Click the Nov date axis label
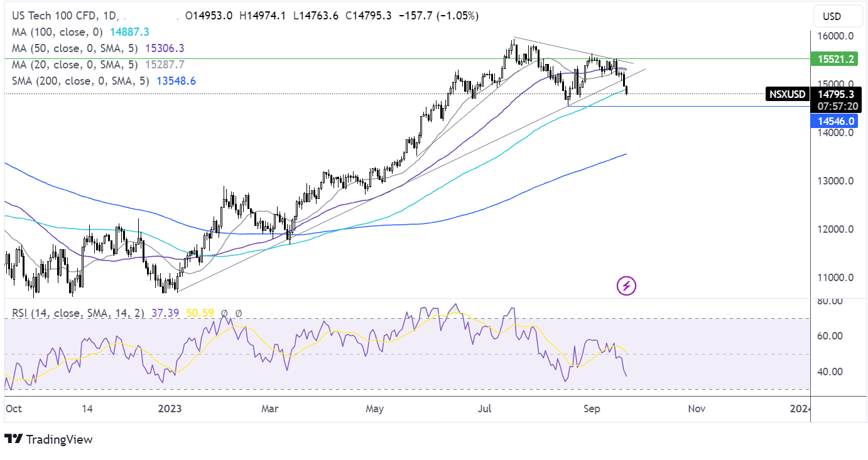The width and height of the screenshot is (868, 460). [x=697, y=409]
